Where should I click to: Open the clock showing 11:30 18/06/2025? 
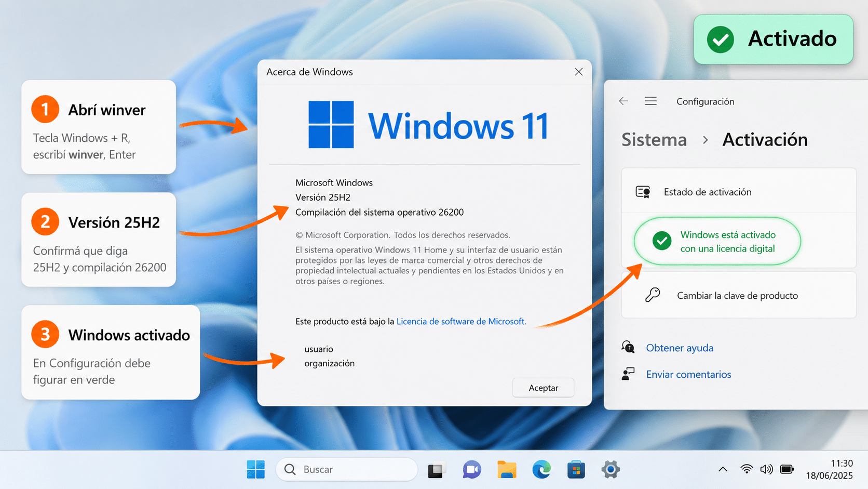pos(829,469)
